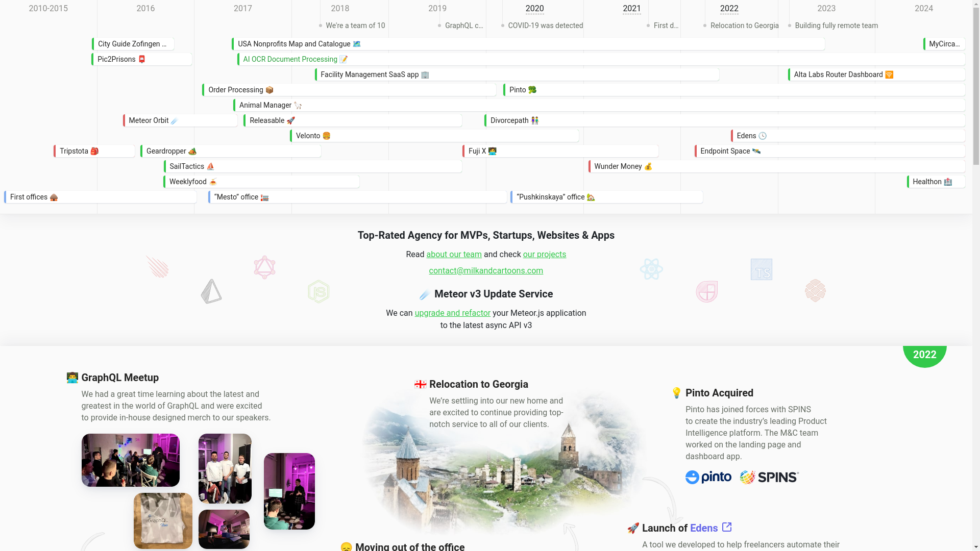Select the Animal Manager project
The width and height of the screenshot is (980, 551).
pos(599,105)
